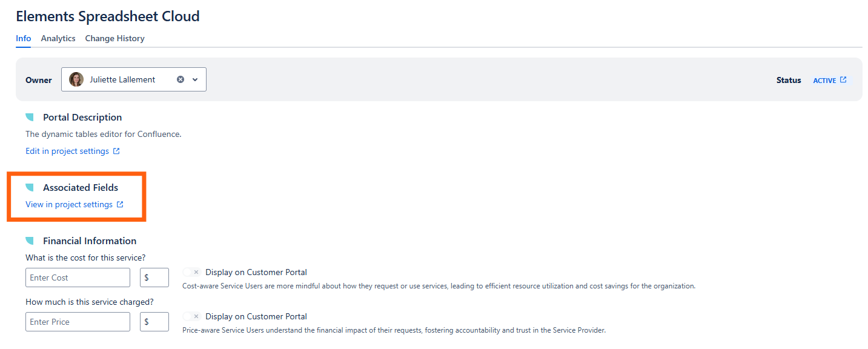868x349 pixels.
Task: Switch to the Analytics tab
Action: coord(58,38)
